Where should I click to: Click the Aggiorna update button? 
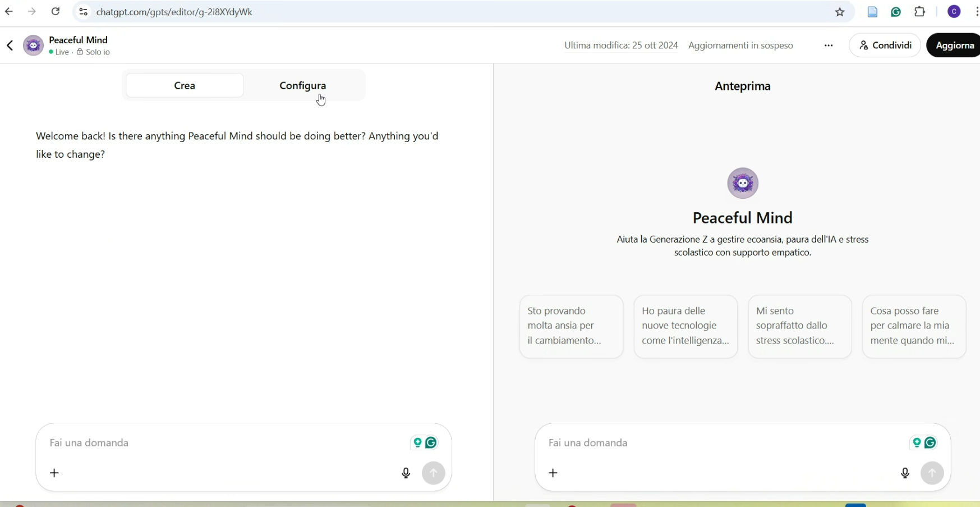(x=954, y=45)
